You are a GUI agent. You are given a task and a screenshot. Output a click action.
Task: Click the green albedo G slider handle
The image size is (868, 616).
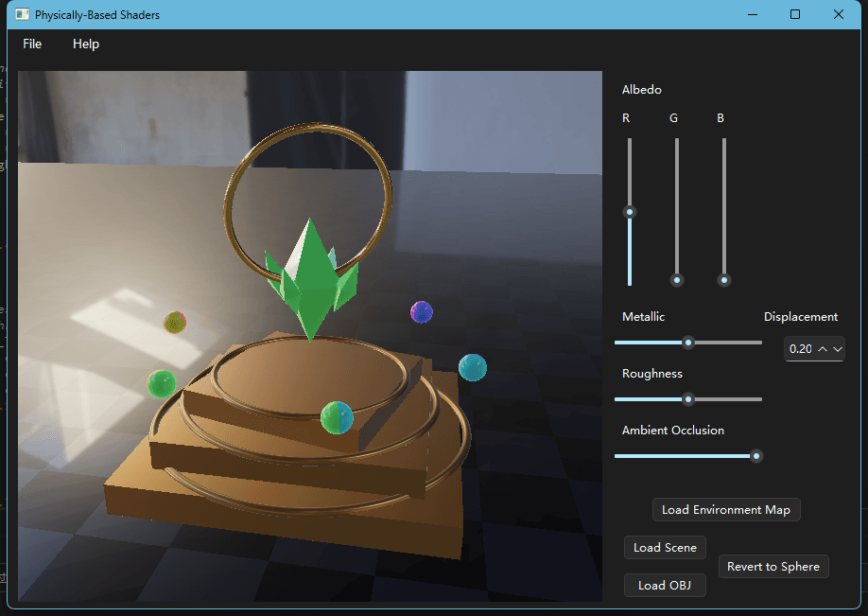coord(676,280)
